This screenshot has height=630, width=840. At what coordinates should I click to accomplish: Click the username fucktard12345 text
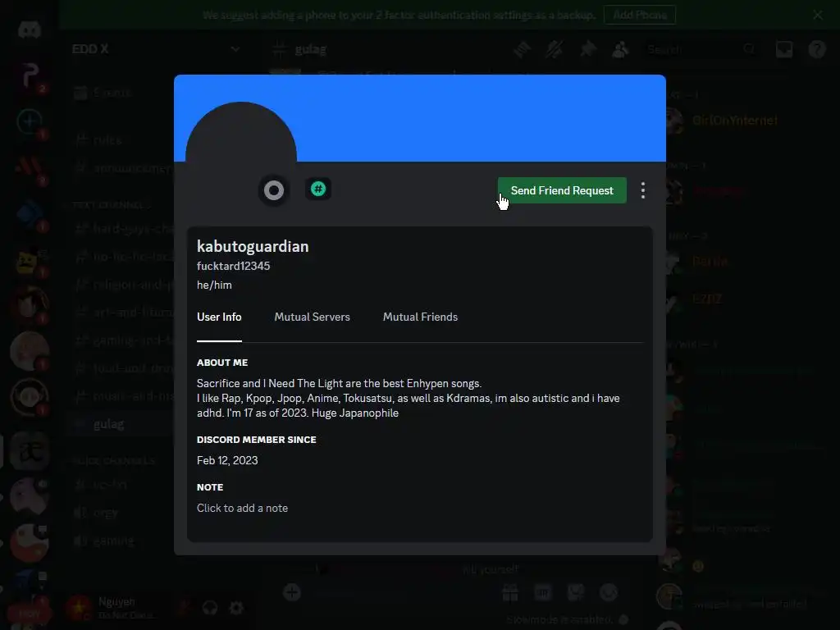coord(233,266)
